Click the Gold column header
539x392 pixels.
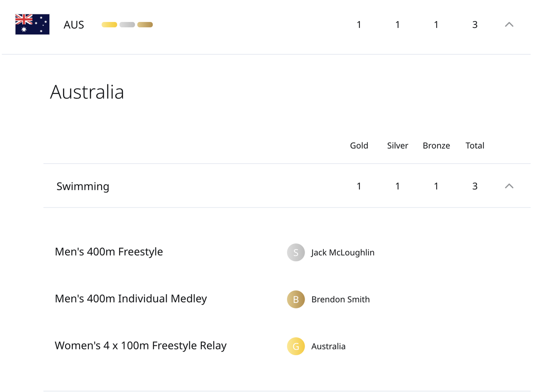359,145
